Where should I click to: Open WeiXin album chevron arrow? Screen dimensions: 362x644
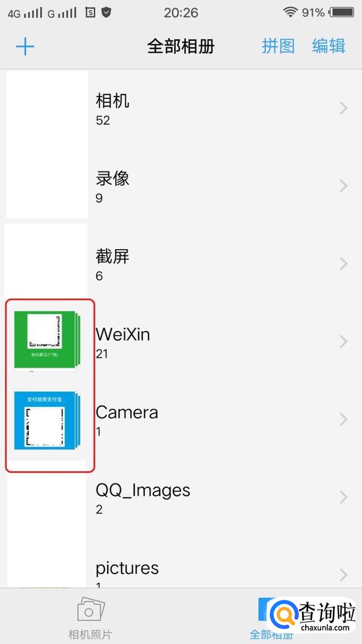point(343,341)
